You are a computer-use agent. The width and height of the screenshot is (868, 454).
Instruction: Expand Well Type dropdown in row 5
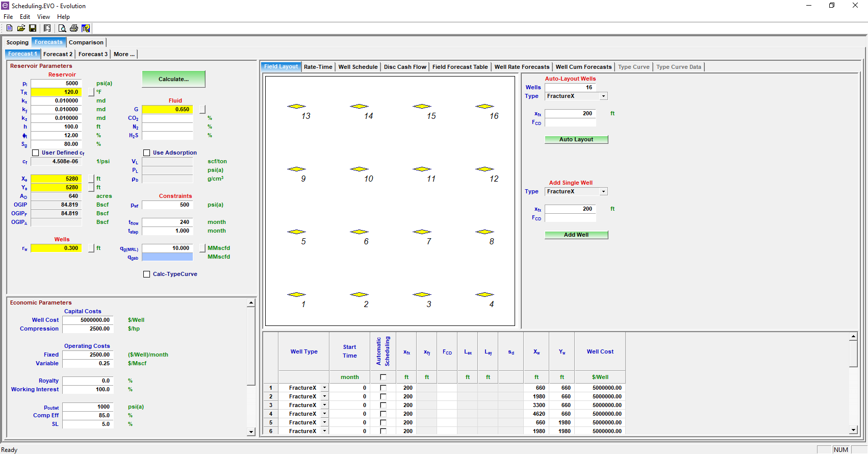[x=324, y=422]
